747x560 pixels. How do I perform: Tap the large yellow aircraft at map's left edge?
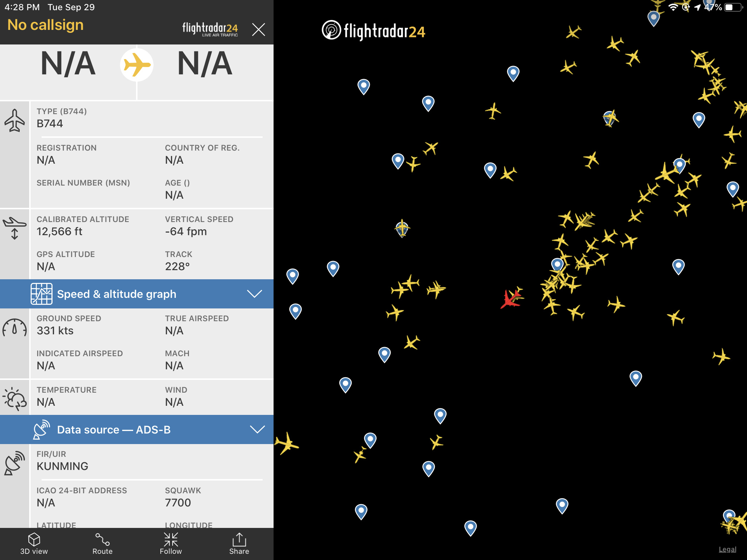coord(287,443)
